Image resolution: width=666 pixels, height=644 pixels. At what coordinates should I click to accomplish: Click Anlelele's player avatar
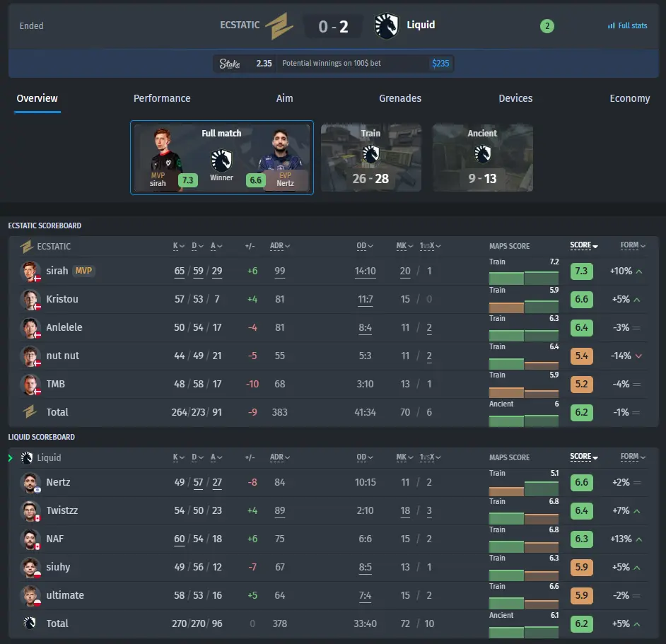(x=30, y=328)
